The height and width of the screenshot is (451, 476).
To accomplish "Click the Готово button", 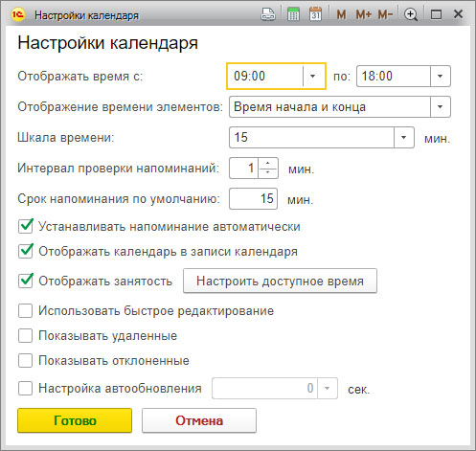I will 75,420.
